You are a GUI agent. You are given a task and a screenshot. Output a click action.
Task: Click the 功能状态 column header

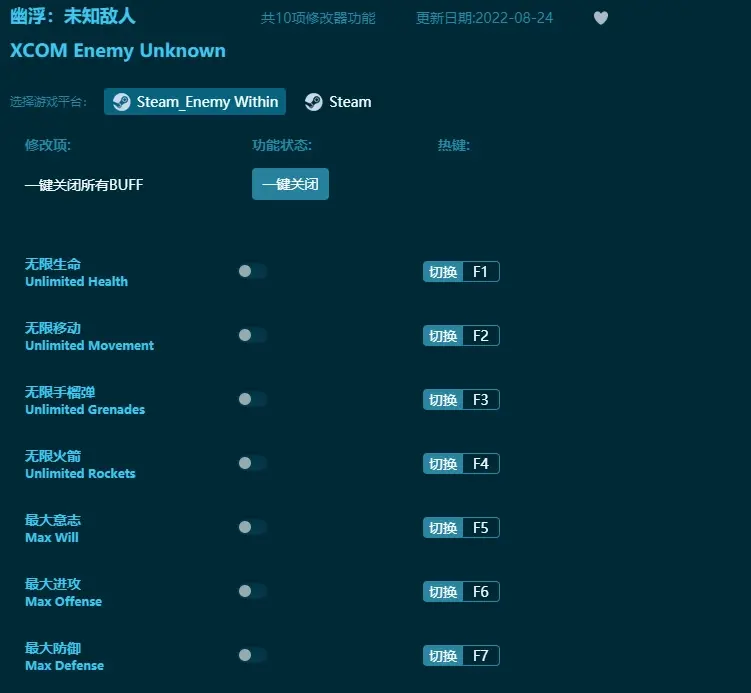(282, 145)
